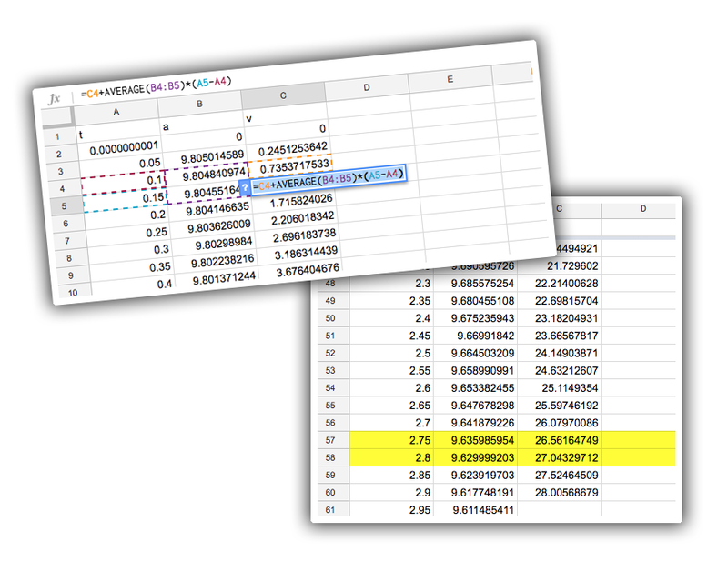Image resolution: width=728 pixels, height=581 pixels.
Task: Click yellow cell with value 2.75
Action: (391, 440)
